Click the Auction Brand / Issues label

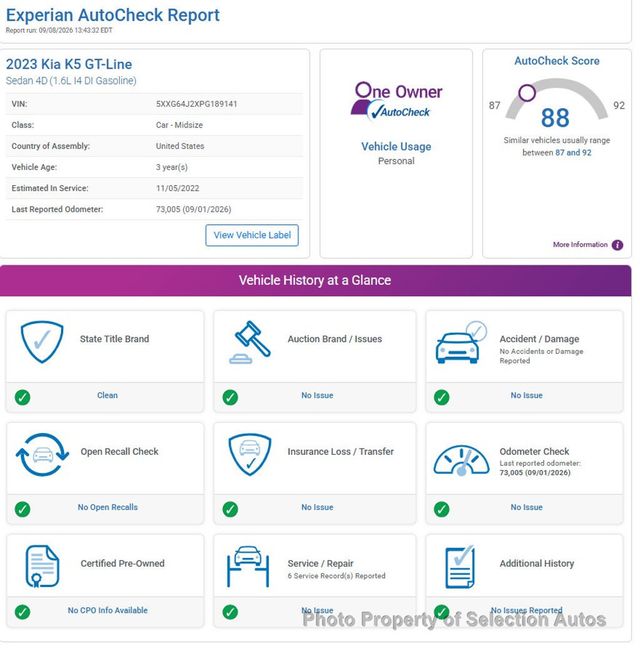pyautogui.click(x=335, y=339)
